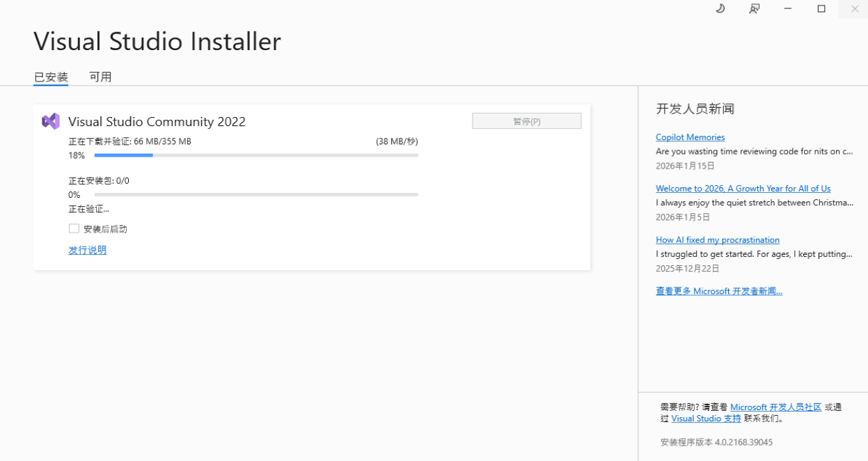
Task: Click the Visual Studio Community 2022 logo icon
Action: point(51,121)
